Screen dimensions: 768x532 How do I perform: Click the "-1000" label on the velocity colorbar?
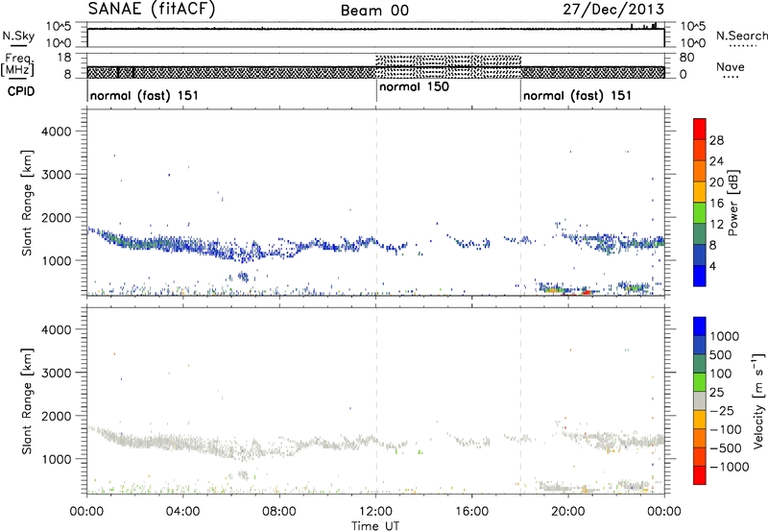pos(730,467)
